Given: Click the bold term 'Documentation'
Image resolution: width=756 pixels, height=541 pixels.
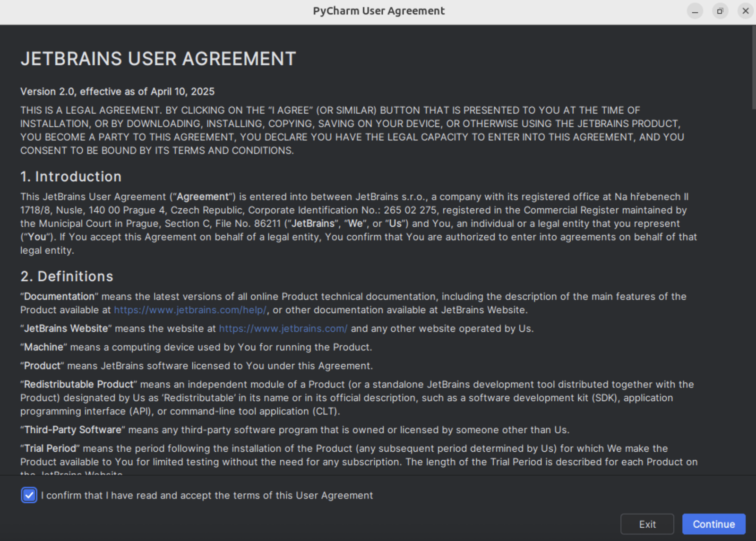Looking at the screenshot, I should click(x=59, y=296).
